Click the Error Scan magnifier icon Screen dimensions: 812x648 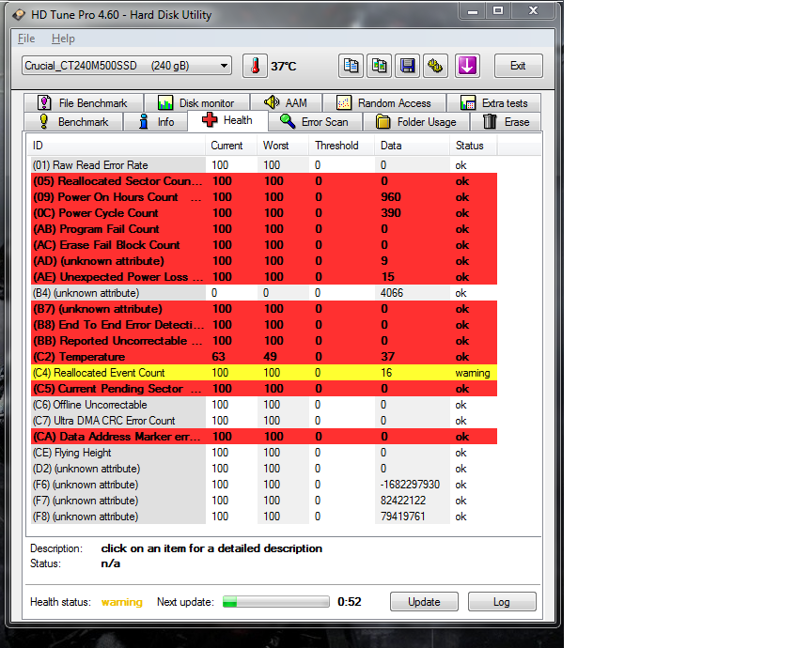(x=288, y=121)
